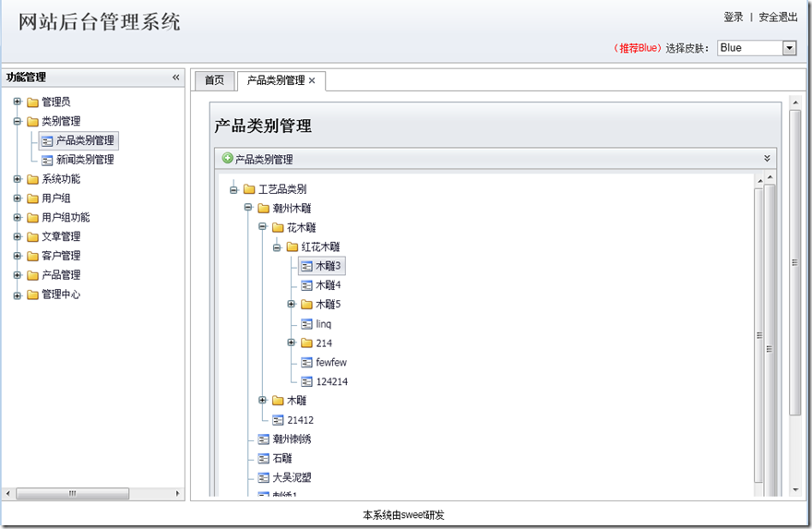Click the 文章管理 label in sidebar
812x529 pixels.
[x=61, y=236]
